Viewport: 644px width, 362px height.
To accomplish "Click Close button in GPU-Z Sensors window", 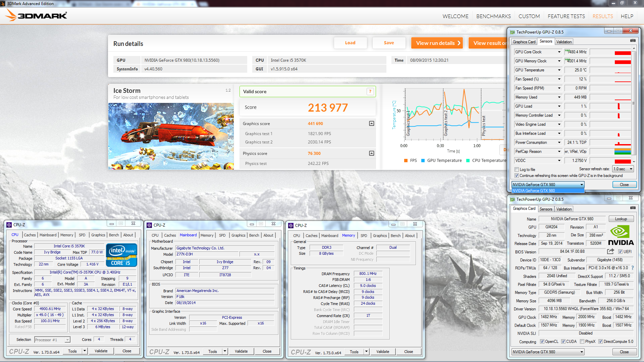I will point(624,185).
